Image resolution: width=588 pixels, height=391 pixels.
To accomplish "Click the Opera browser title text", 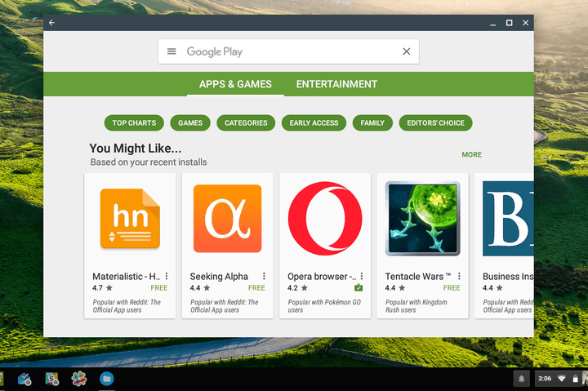I will (322, 277).
